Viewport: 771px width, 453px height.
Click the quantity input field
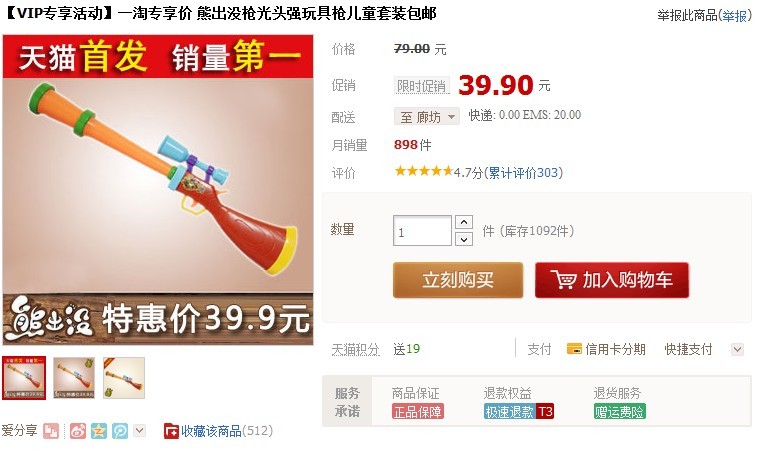[x=422, y=230]
